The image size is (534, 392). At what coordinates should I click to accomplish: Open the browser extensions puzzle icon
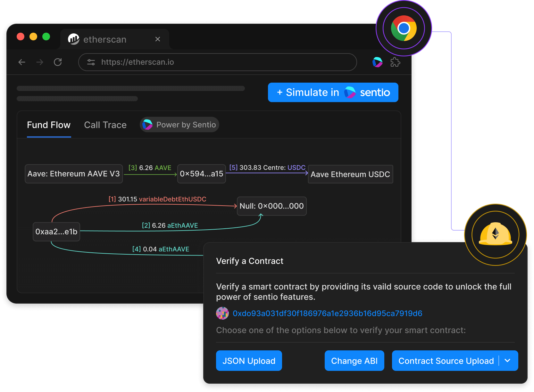coord(396,62)
